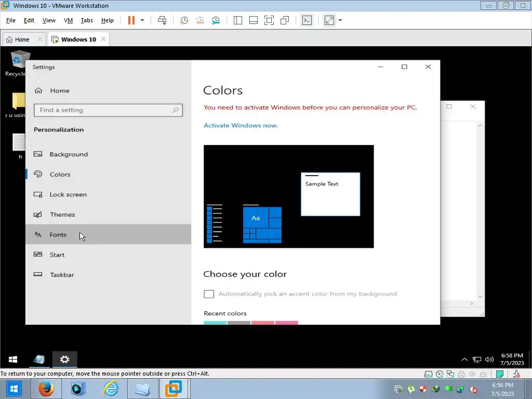Click the hard disk device status icon

[429, 374]
